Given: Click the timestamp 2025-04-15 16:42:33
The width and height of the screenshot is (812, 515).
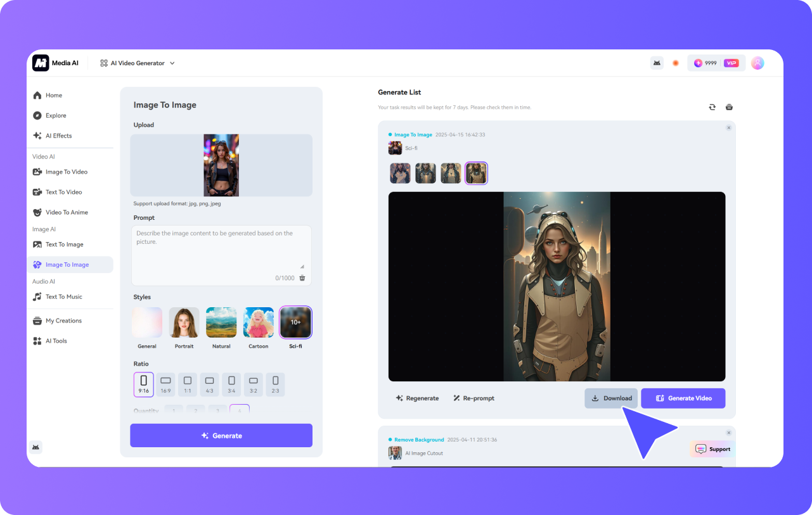Looking at the screenshot, I should (x=460, y=135).
